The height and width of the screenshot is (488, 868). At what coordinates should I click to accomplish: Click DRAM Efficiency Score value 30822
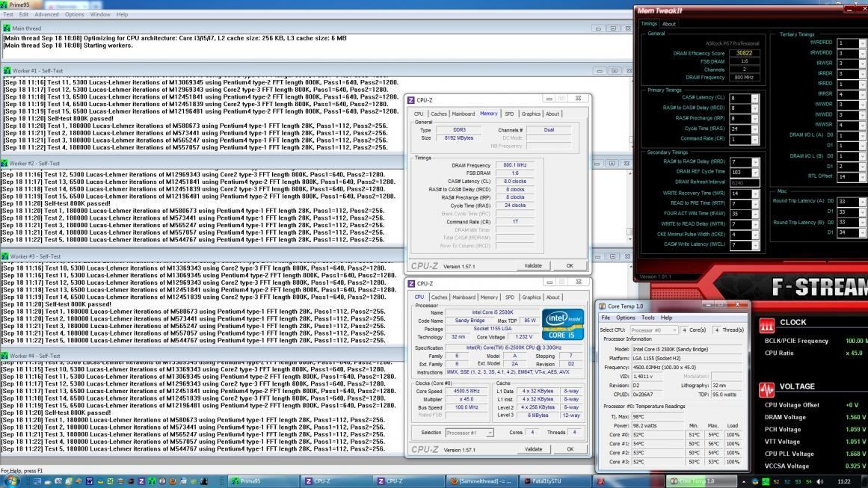point(744,53)
